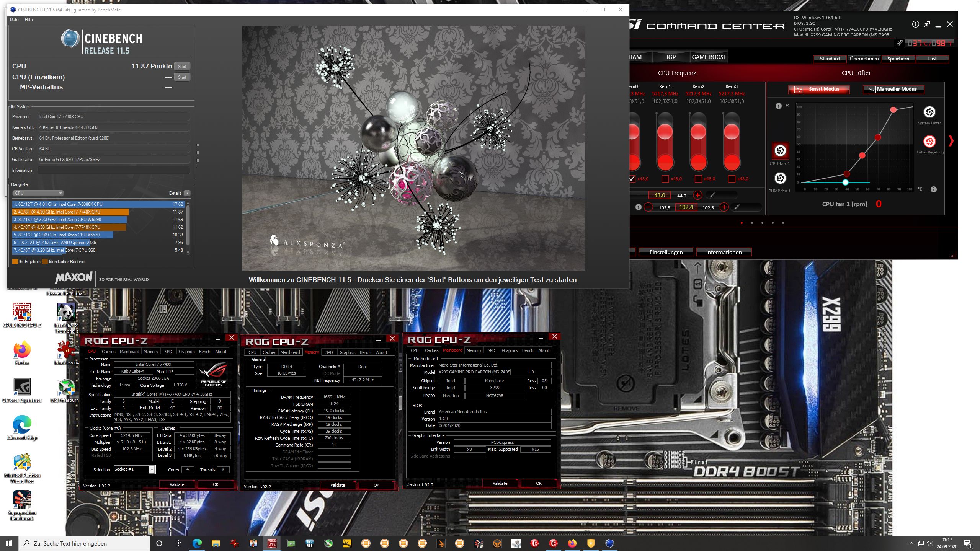This screenshot has width=980, height=551.
Task: Start the CPU (Einzelkern) test
Action: [x=182, y=77]
